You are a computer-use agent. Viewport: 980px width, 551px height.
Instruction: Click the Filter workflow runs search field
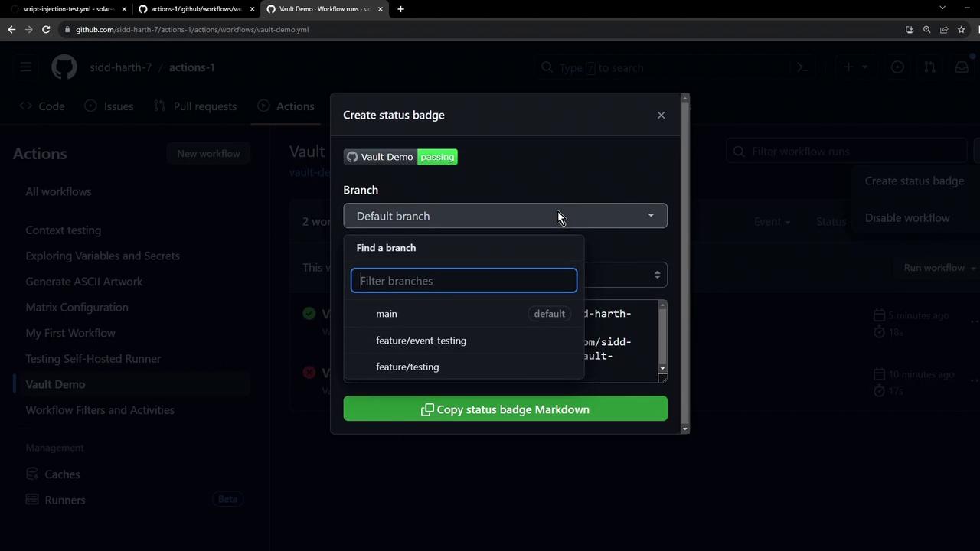[x=847, y=152]
